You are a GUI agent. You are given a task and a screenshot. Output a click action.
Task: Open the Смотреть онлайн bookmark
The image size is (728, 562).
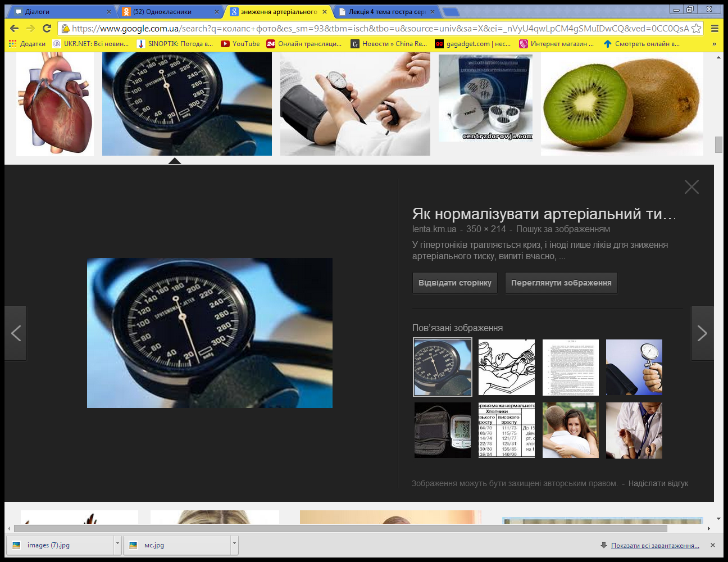pos(641,44)
